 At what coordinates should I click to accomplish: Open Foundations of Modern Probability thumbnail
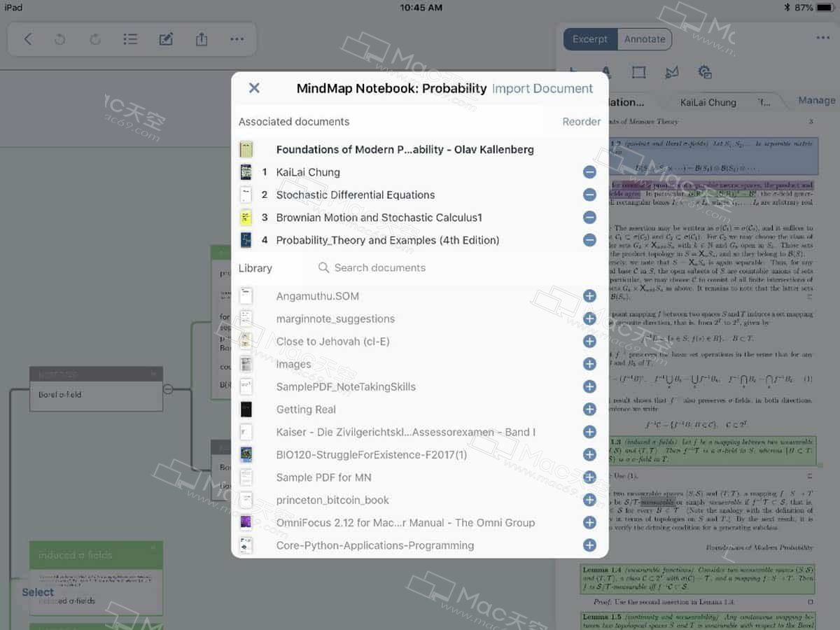point(246,149)
